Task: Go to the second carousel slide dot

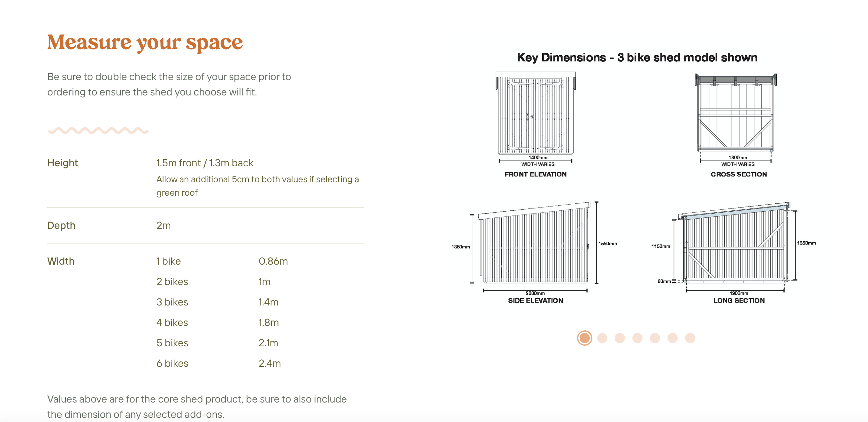Action: point(602,338)
